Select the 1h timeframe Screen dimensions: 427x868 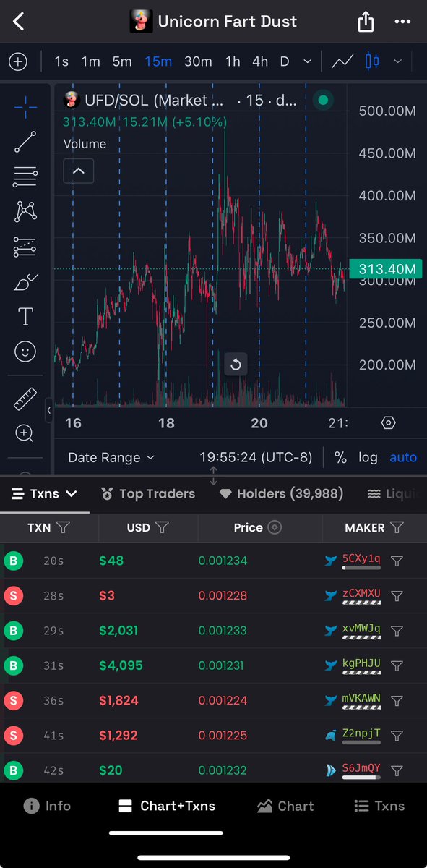(233, 61)
